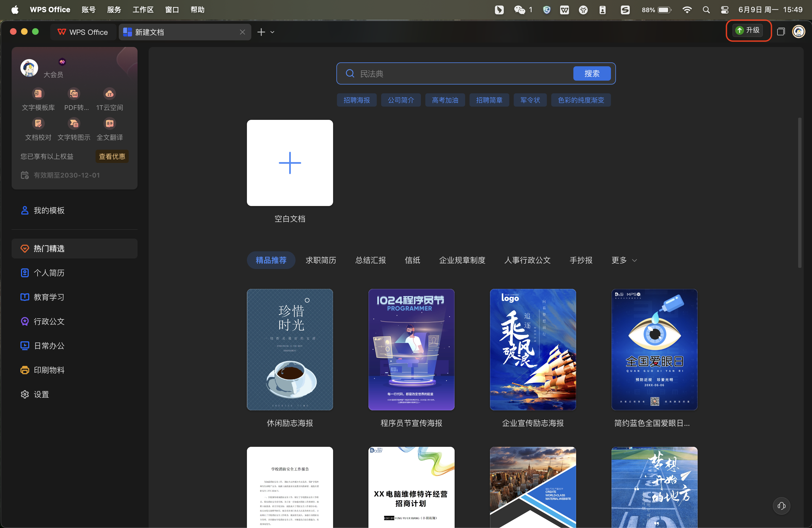Screen dimensions: 812x528
Task: Open the 全文翻译 translation icon
Action: [x=110, y=123]
